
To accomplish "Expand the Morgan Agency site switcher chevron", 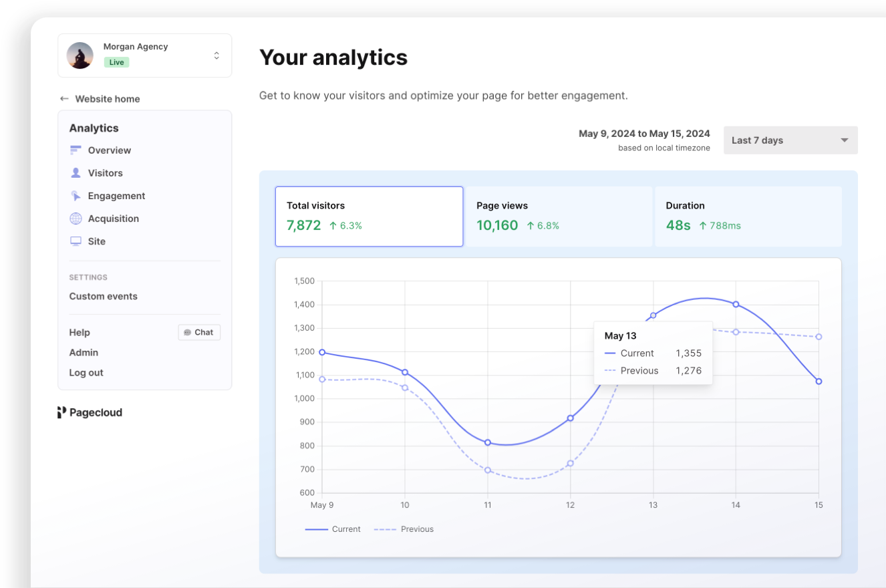I will tap(216, 55).
